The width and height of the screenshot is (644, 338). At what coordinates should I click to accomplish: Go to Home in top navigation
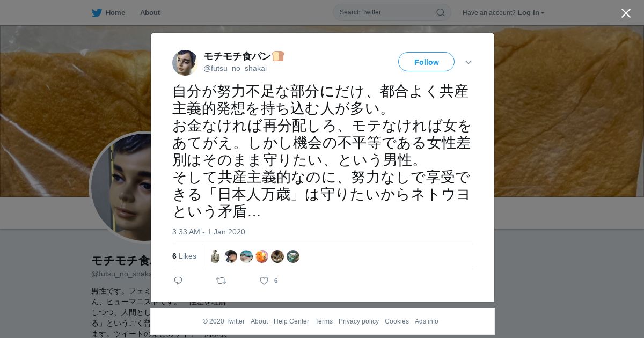click(x=115, y=13)
